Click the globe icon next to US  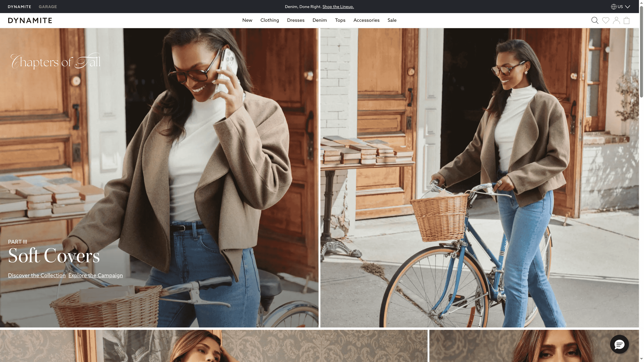tap(614, 7)
